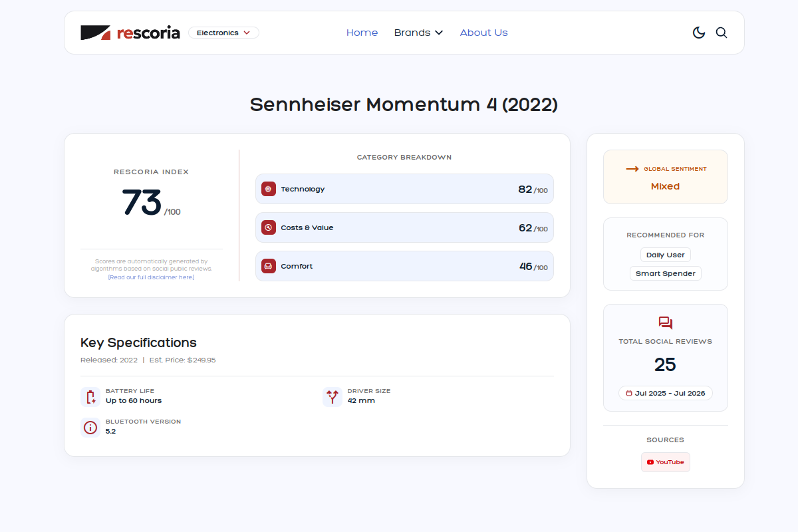Open the Electronics category dropdown

point(223,33)
